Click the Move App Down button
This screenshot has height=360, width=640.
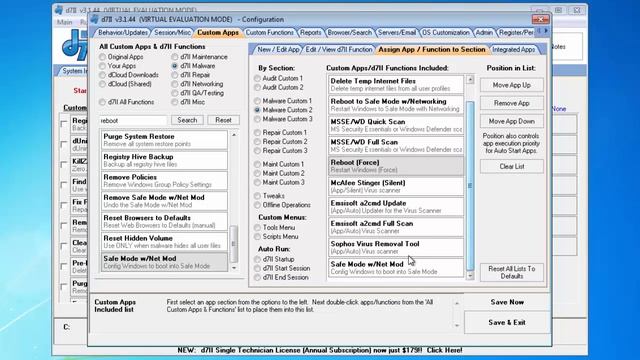(x=511, y=121)
